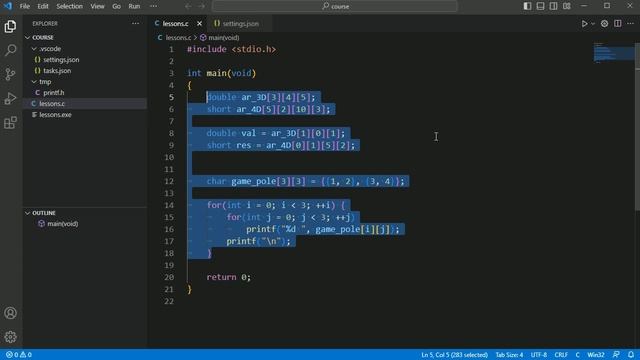Open the Manage gear icon
The width and height of the screenshot is (640, 360).
[11, 337]
